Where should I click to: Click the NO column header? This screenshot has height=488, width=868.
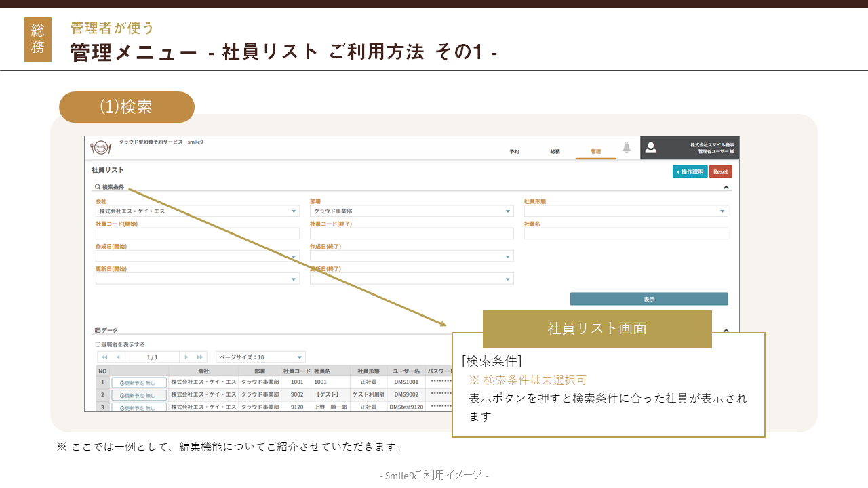click(102, 371)
